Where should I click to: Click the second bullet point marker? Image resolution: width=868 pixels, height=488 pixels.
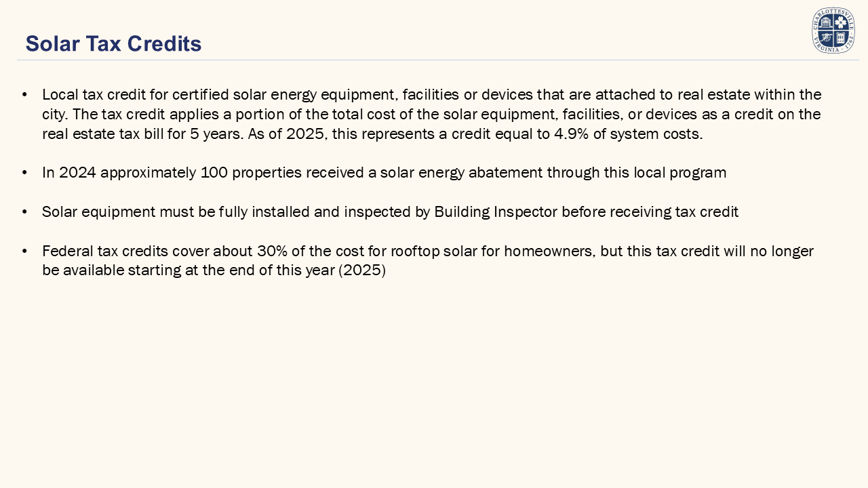click(24, 173)
